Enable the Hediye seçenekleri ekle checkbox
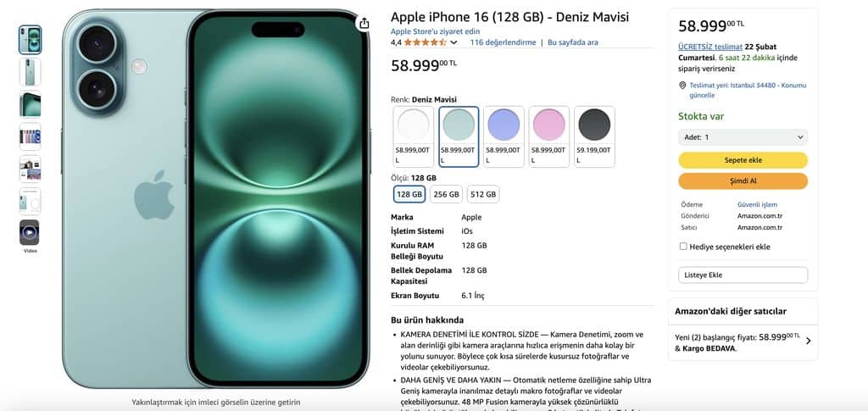 click(683, 247)
